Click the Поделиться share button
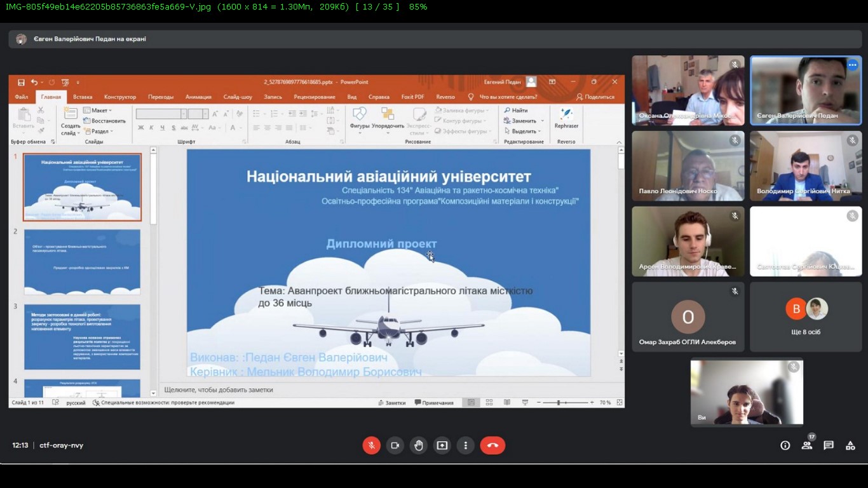868x488 pixels. (x=595, y=97)
